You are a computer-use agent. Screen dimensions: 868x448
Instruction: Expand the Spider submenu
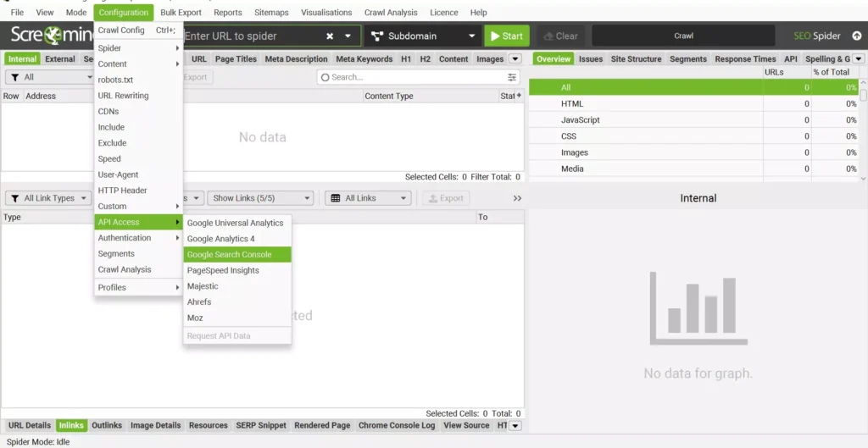tap(138, 48)
